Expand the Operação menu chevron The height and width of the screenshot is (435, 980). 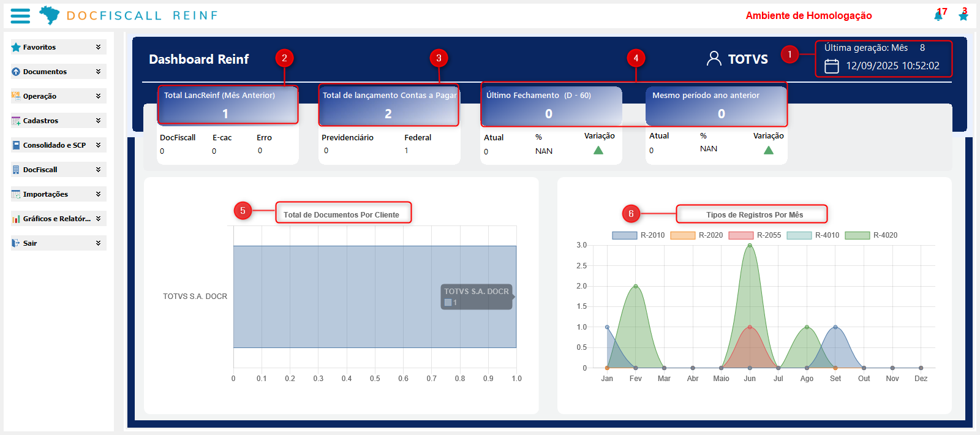click(x=98, y=96)
